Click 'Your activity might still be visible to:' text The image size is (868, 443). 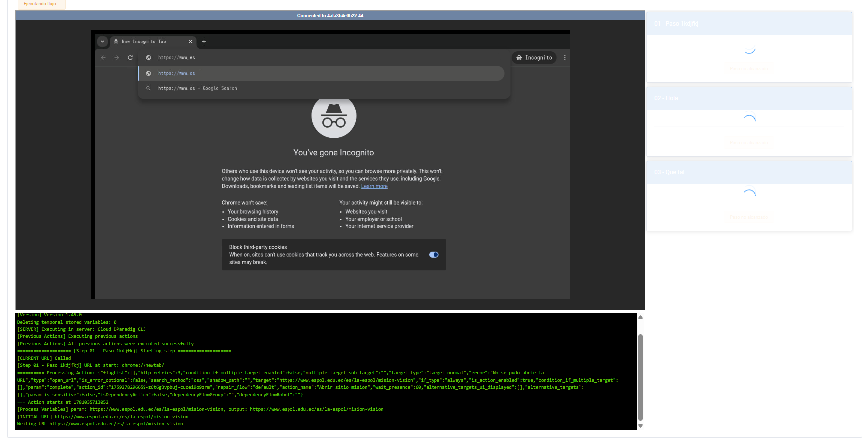point(381,203)
